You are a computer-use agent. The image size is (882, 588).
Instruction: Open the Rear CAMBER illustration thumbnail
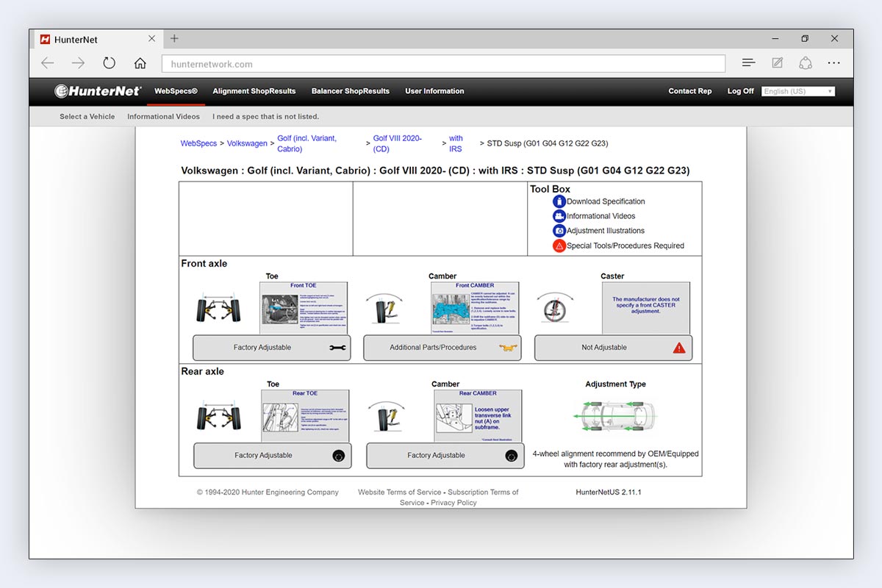[x=478, y=416]
